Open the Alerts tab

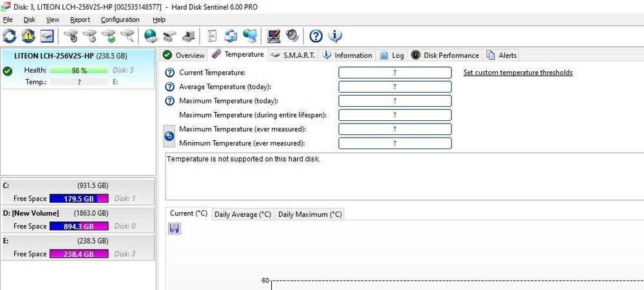click(502, 55)
